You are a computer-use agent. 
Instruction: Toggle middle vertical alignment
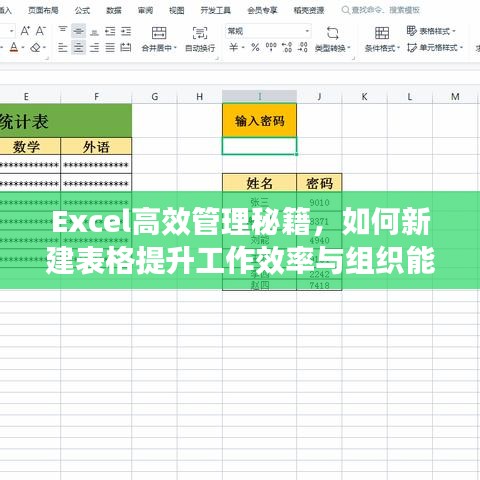(x=78, y=32)
